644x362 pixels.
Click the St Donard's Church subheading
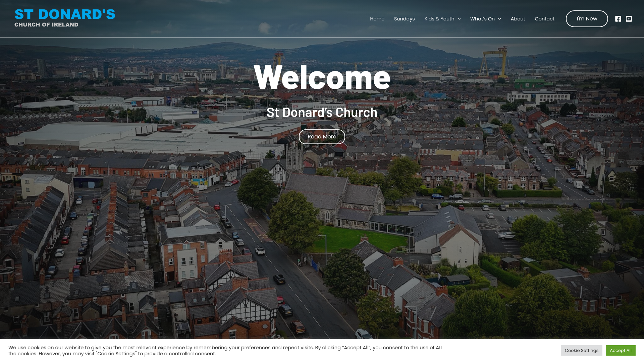coord(322,113)
